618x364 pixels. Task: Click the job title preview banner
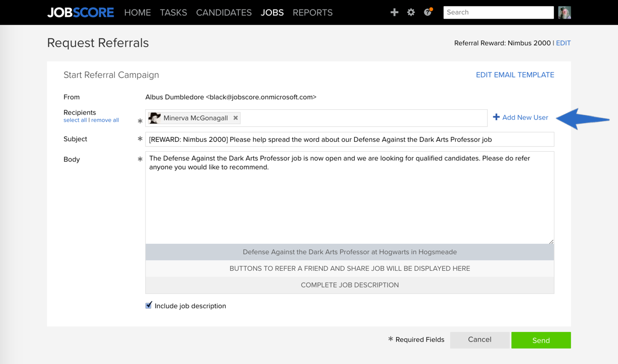[350, 252]
